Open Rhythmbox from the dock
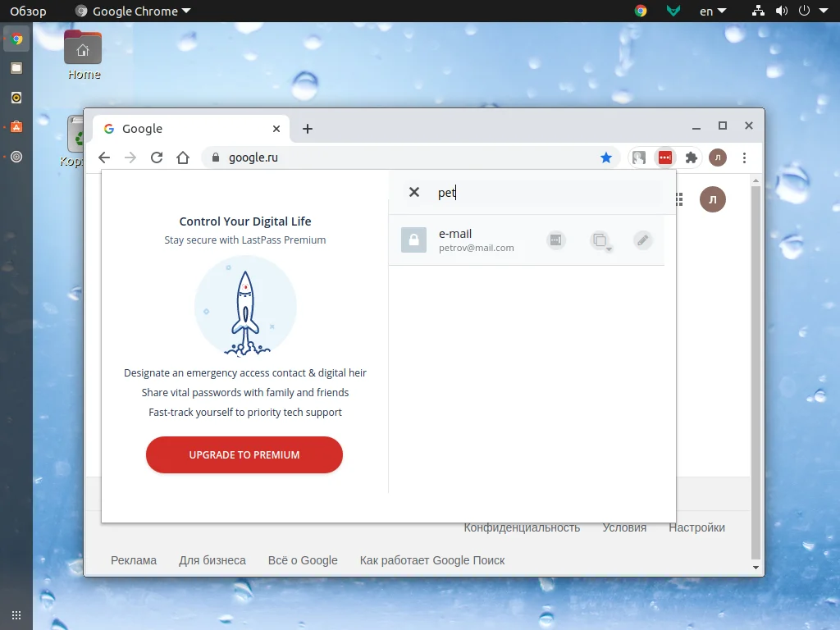The image size is (840, 630). point(16,98)
